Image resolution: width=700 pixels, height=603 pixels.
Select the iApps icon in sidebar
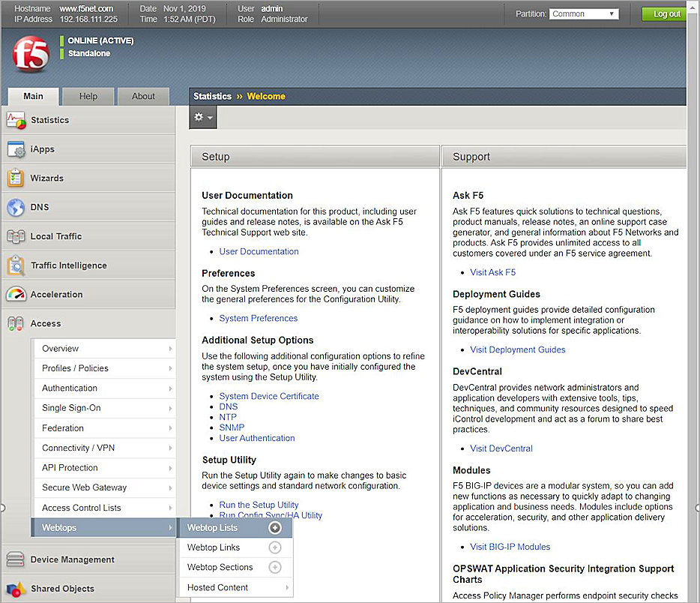(16, 149)
